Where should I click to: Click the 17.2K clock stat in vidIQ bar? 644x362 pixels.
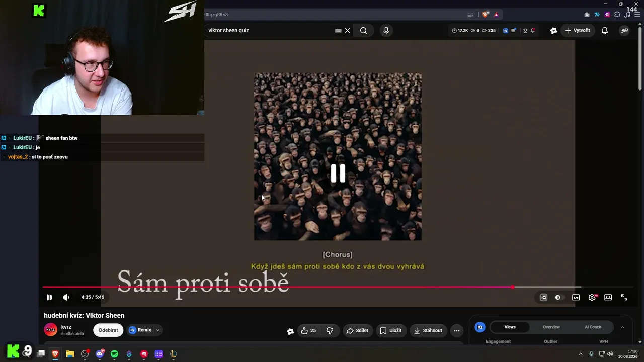pyautogui.click(x=460, y=30)
